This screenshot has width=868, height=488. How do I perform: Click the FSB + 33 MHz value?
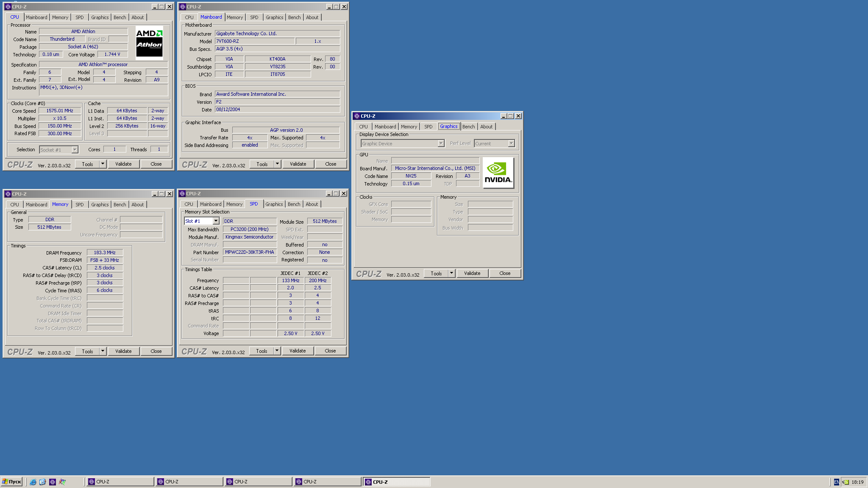pos(105,260)
